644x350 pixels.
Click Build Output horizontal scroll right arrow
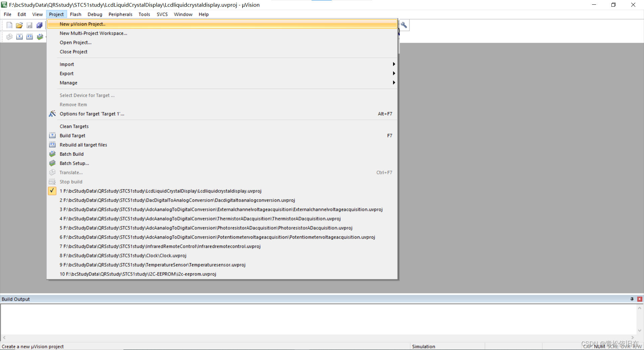pos(633,338)
